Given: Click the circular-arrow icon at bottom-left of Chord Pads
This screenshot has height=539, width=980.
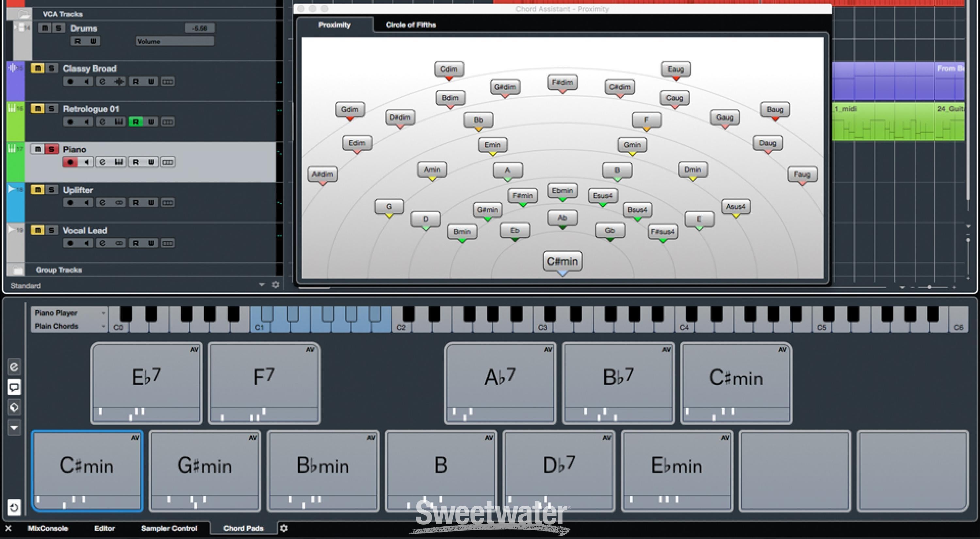Looking at the screenshot, I should 14,507.
